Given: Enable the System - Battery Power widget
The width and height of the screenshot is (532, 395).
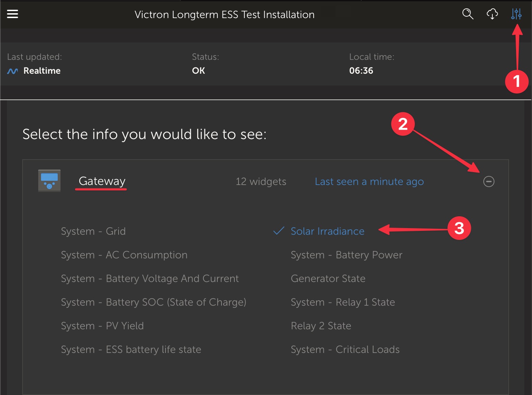Looking at the screenshot, I should [346, 255].
